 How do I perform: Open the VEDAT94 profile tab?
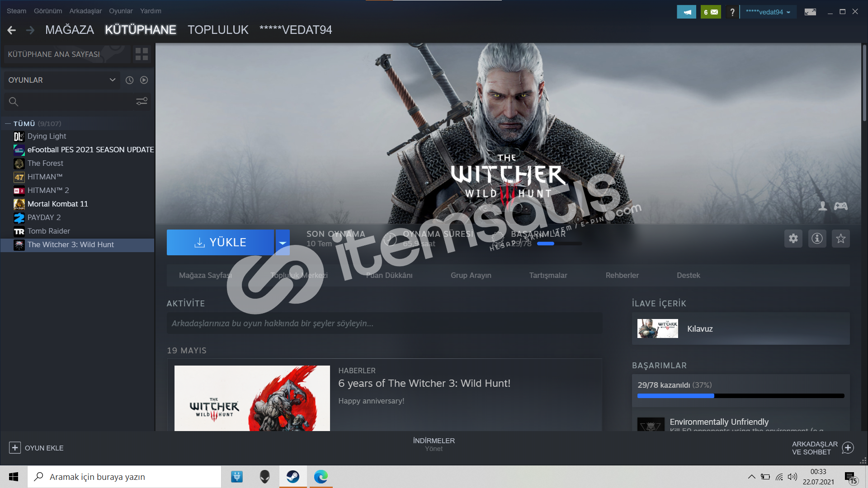click(x=296, y=30)
